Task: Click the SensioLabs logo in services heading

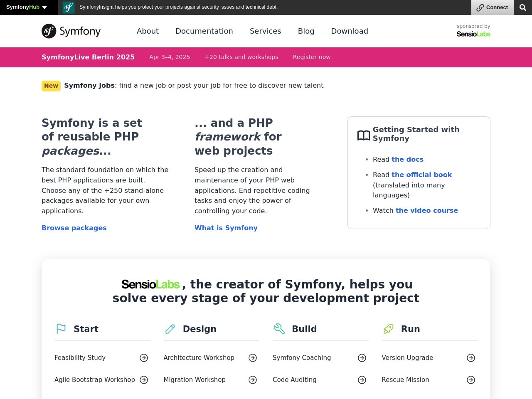Action: coord(150,284)
